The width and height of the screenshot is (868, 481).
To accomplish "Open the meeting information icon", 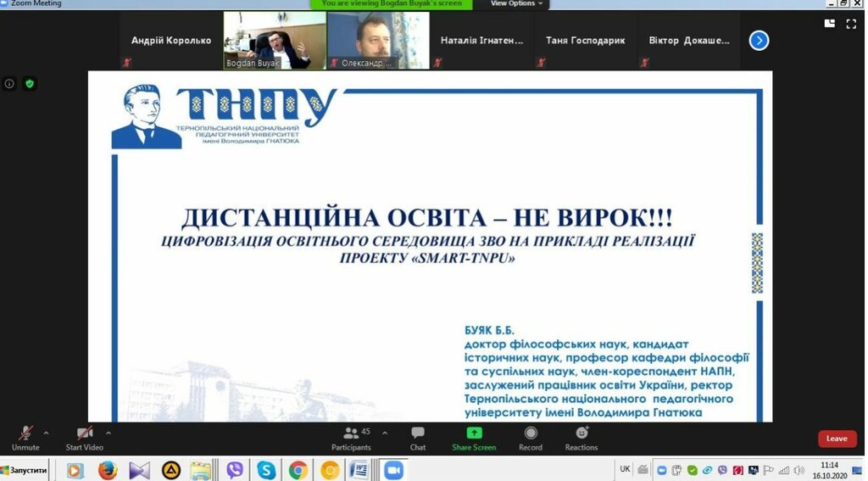I will (x=9, y=84).
